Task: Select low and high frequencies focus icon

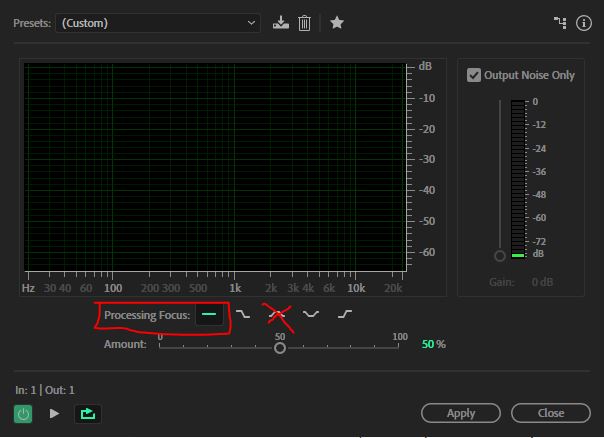Action: click(310, 314)
